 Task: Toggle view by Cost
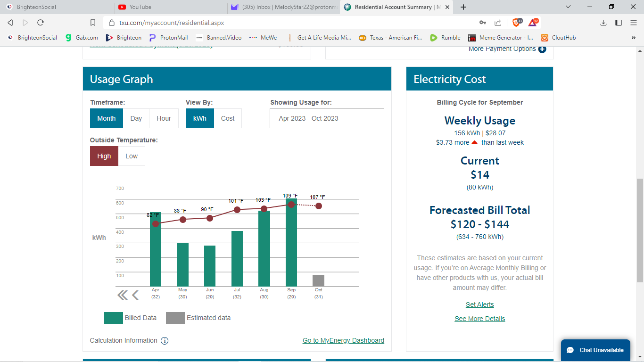(228, 118)
